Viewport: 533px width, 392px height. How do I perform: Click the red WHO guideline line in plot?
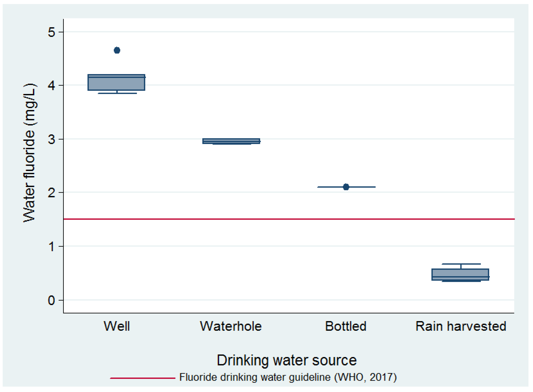click(x=285, y=219)
